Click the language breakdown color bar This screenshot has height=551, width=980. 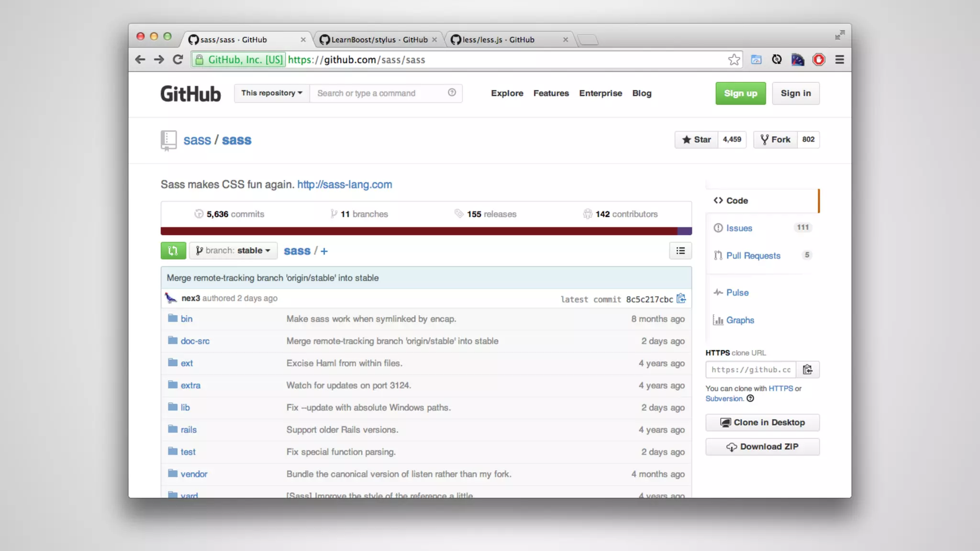(x=426, y=231)
